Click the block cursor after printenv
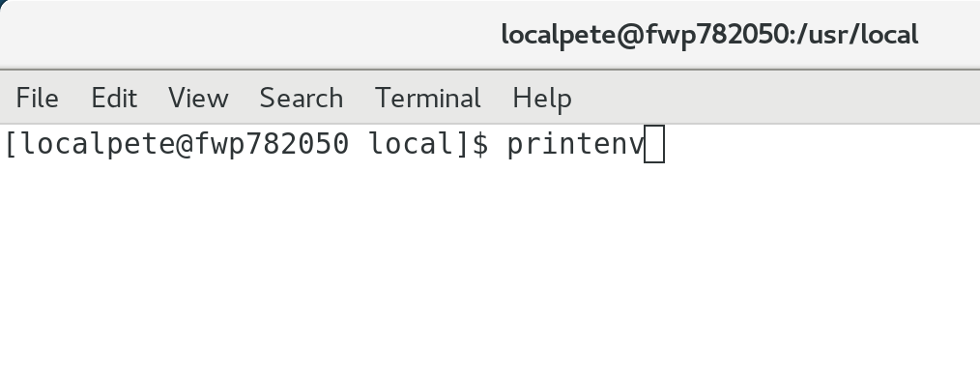Viewport: 980px width, 374px height. pos(654,144)
